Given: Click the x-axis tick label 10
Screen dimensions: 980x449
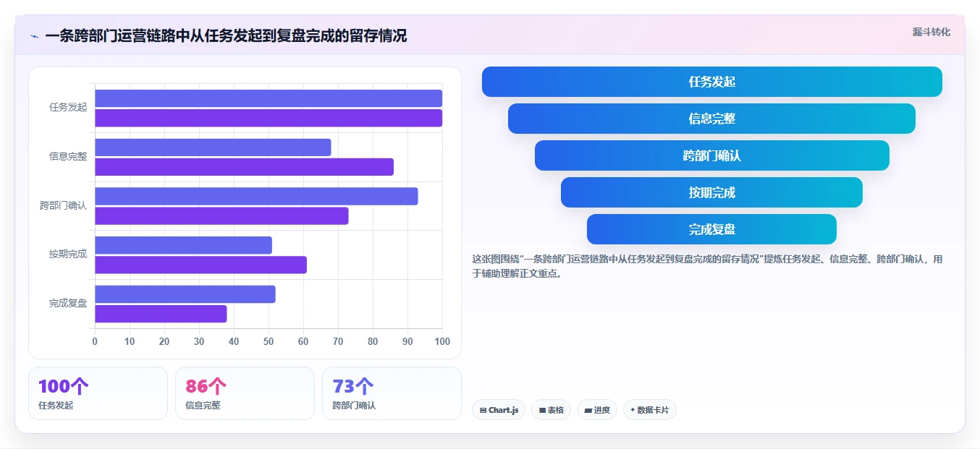Looking at the screenshot, I should 130,341.
